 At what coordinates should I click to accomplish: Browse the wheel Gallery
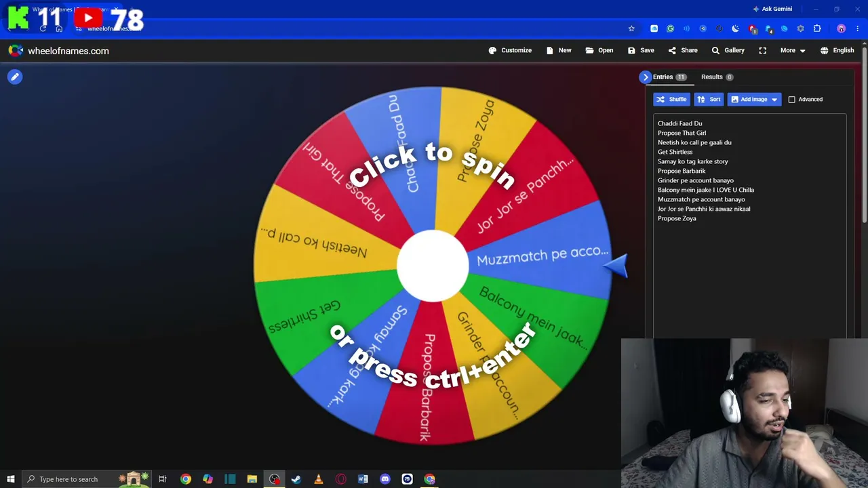tap(728, 50)
